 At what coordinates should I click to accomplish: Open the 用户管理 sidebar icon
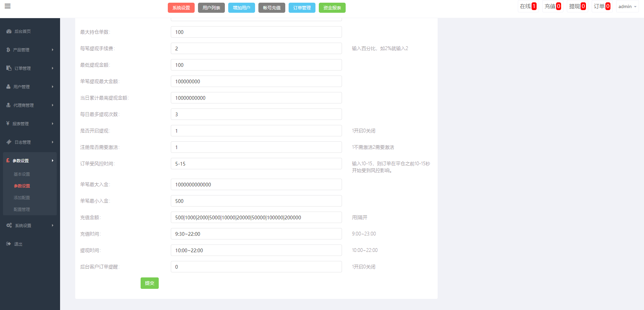tap(9, 86)
